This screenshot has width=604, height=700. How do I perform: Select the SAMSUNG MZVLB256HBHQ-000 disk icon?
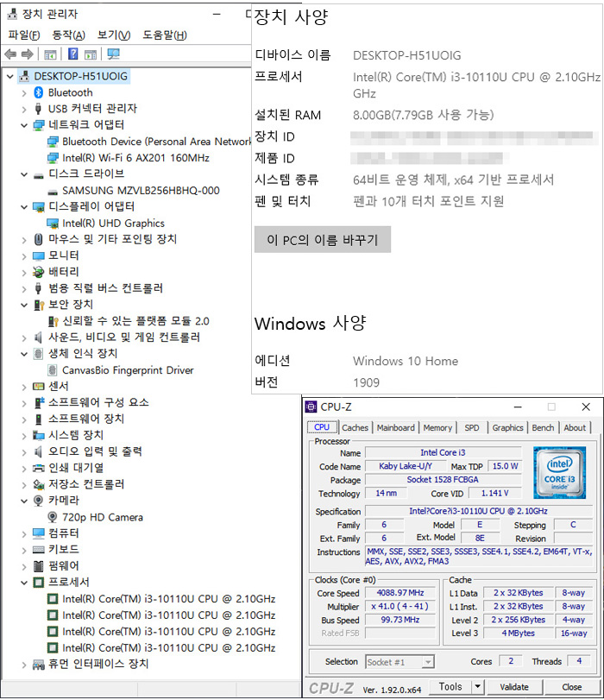pyautogui.click(x=53, y=192)
